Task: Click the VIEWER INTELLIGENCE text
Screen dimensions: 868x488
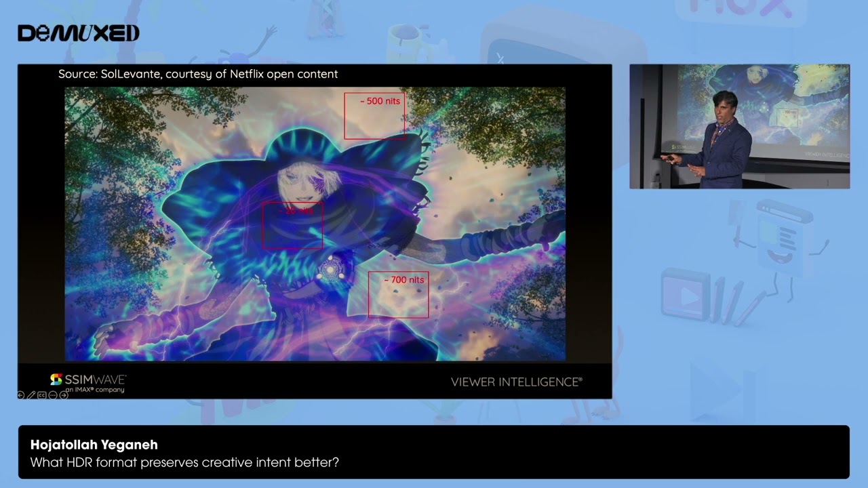Action: [x=517, y=382]
